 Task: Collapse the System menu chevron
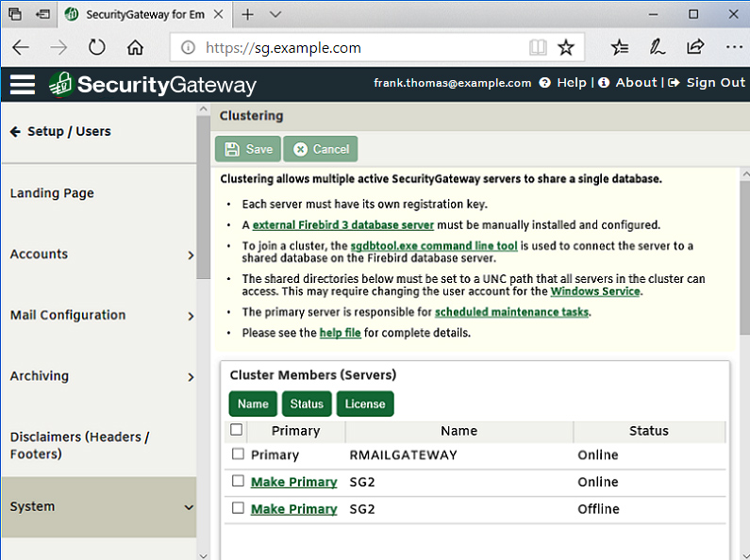tap(190, 507)
